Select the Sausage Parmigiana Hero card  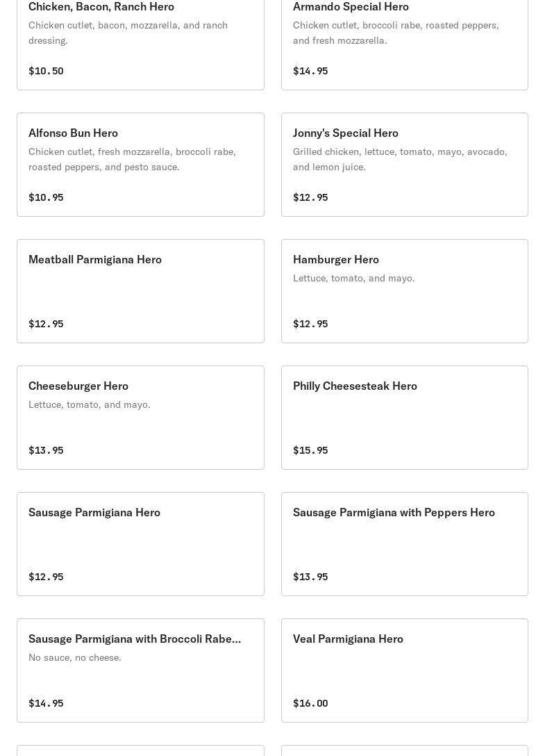[x=94, y=512]
